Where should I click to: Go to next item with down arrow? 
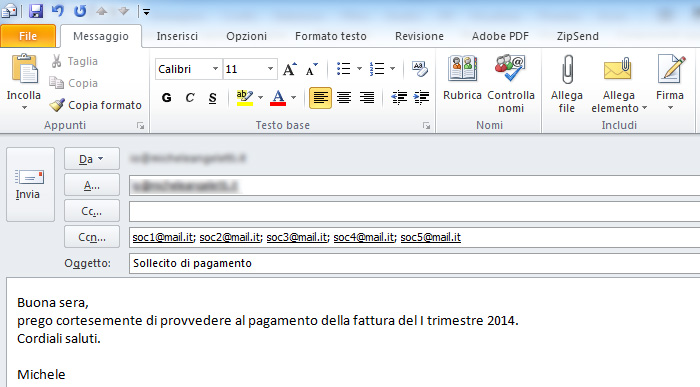pyautogui.click(x=123, y=11)
